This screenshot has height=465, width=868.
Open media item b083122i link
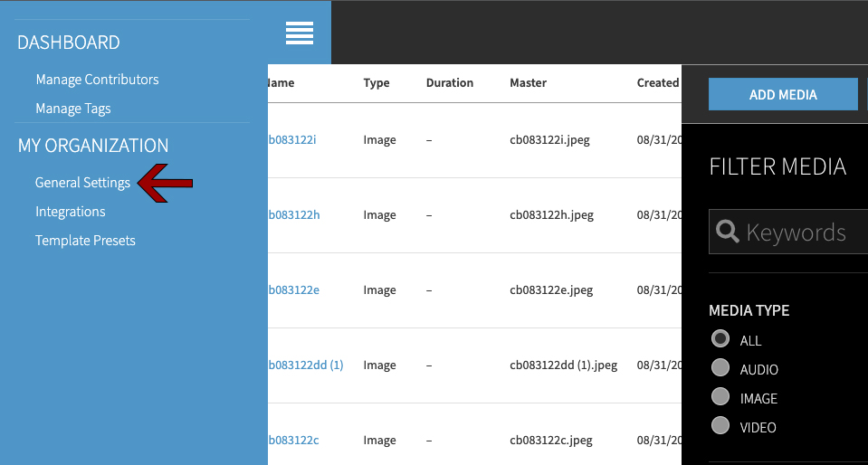click(293, 140)
